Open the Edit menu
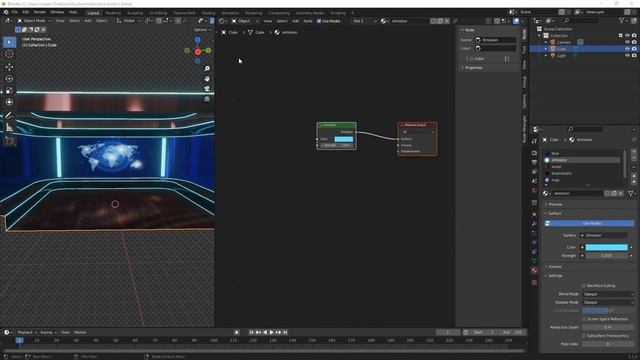The width and height of the screenshot is (640, 360). (26, 12)
